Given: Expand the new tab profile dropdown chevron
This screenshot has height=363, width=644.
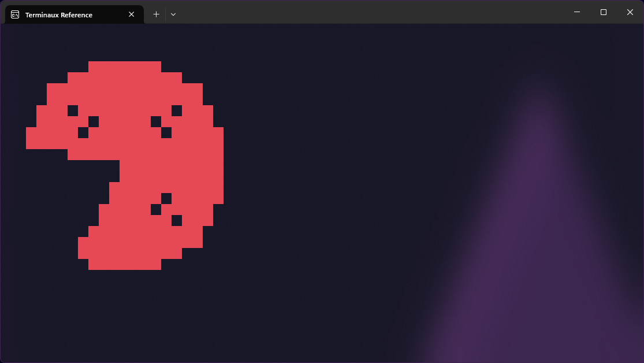Looking at the screenshot, I should pos(173,14).
